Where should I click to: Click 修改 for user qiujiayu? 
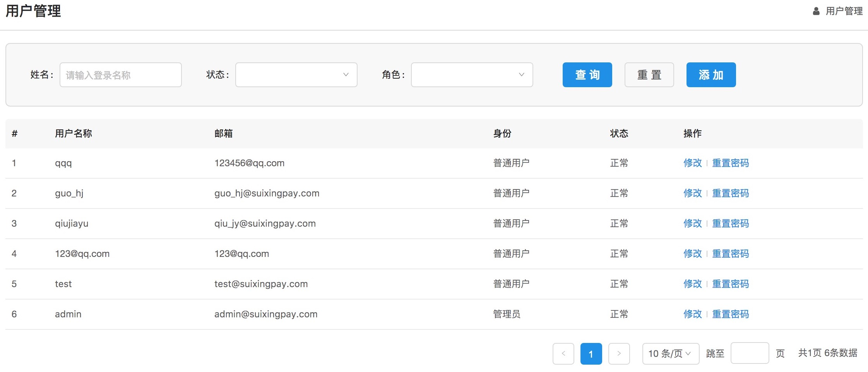pyautogui.click(x=693, y=224)
